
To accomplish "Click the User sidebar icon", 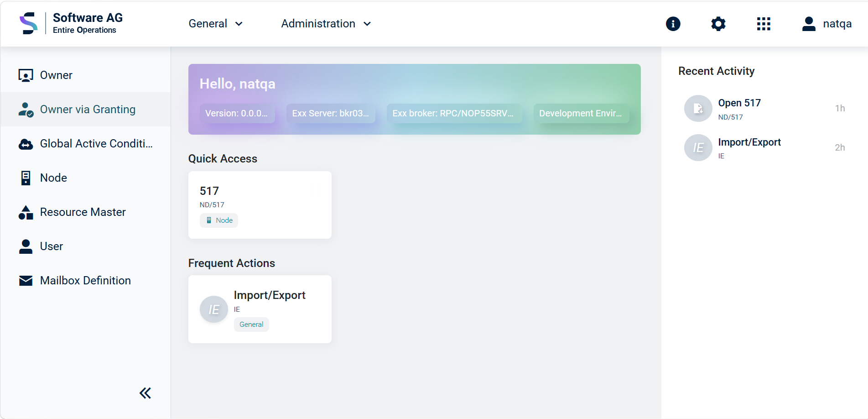I will tap(26, 246).
